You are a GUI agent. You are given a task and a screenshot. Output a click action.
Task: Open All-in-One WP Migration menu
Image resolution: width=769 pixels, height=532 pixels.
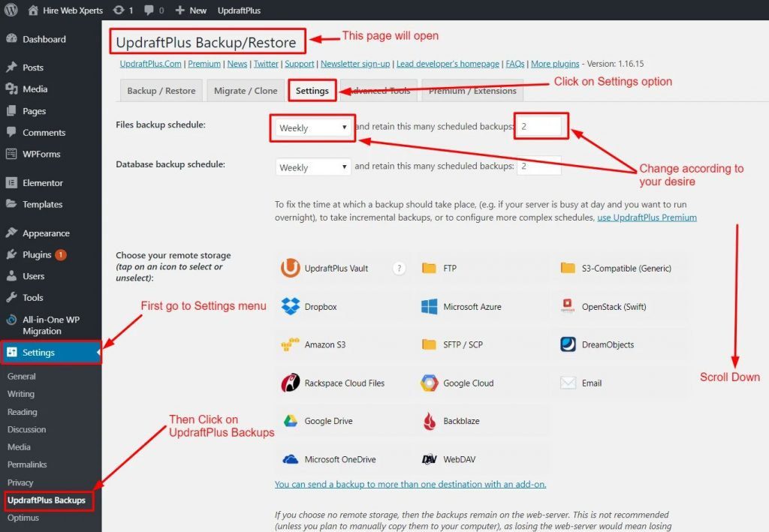click(x=51, y=325)
